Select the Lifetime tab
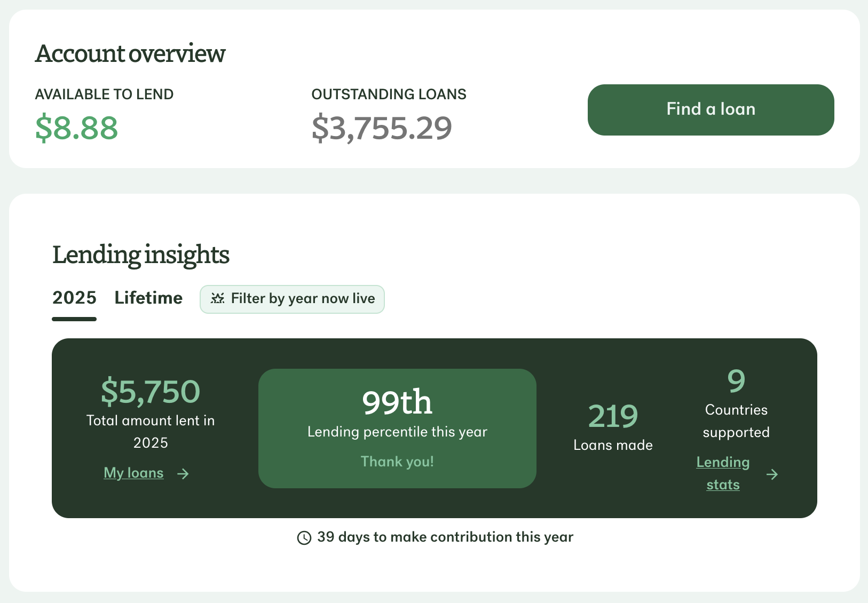The width and height of the screenshot is (868, 603). 148,298
